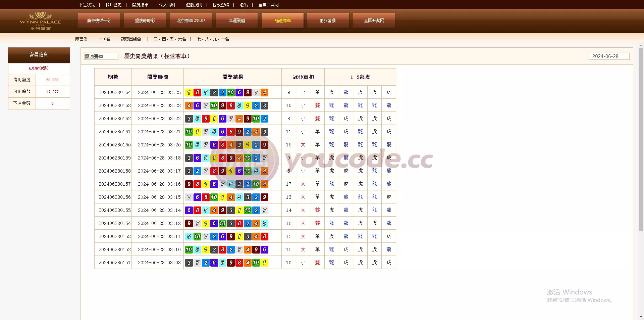Click the scrollbar up arrow
The image size is (644, 320).
641,45
